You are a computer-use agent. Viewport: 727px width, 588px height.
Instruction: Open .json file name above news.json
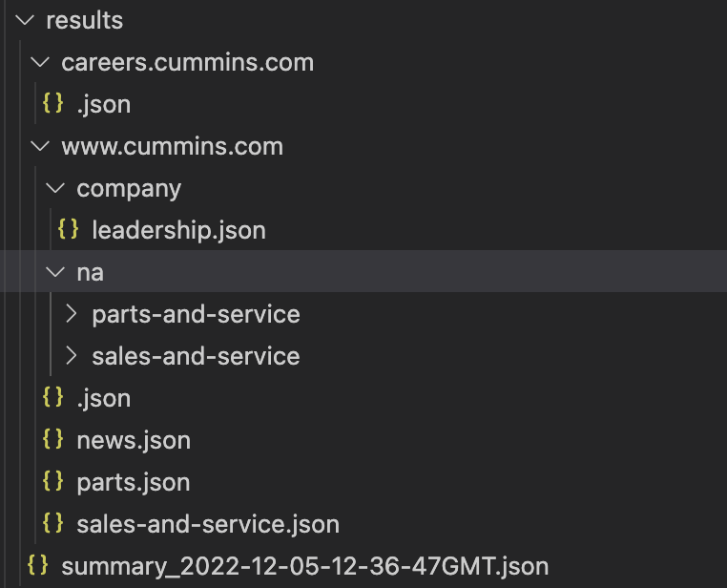[x=104, y=399]
